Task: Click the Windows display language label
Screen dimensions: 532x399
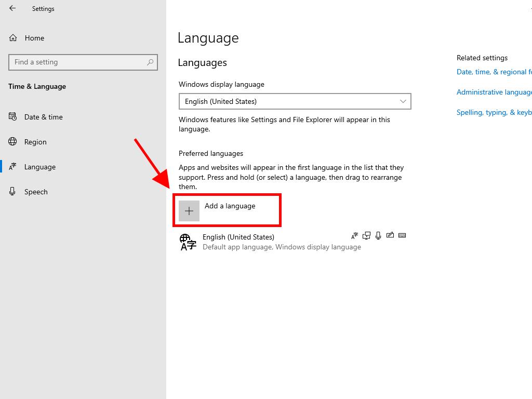Action: [x=221, y=84]
